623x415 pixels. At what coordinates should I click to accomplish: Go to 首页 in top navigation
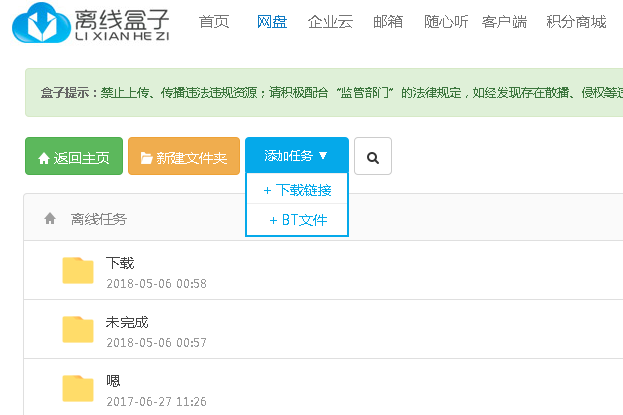[x=214, y=22]
